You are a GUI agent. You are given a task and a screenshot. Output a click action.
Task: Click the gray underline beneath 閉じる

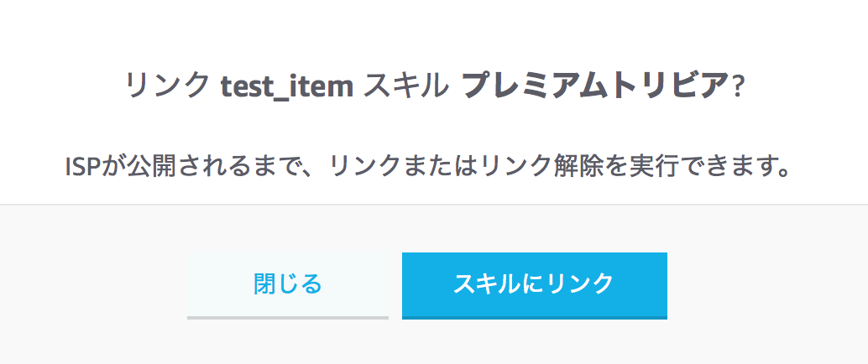pyautogui.click(x=288, y=318)
